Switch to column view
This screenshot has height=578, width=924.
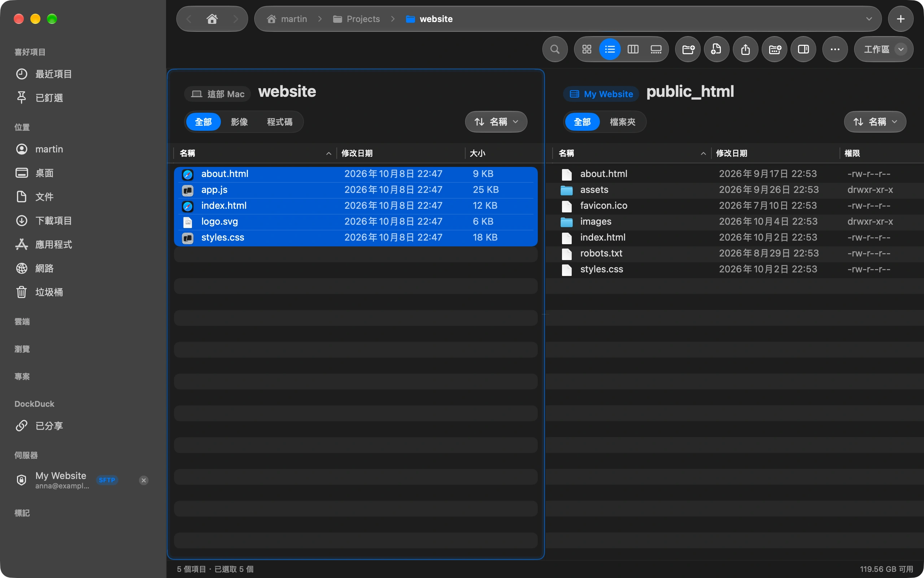click(633, 49)
